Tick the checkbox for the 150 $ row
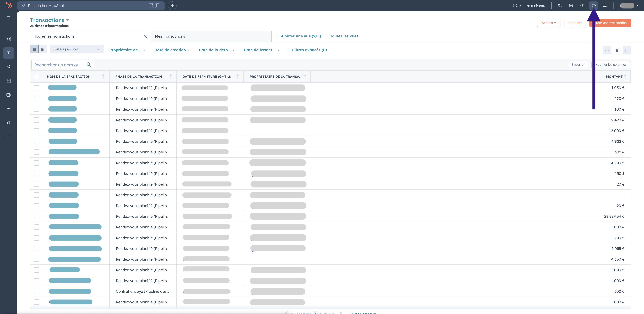Image resolution: width=644 pixels, height=314 pixels. (x=37, y=173)
